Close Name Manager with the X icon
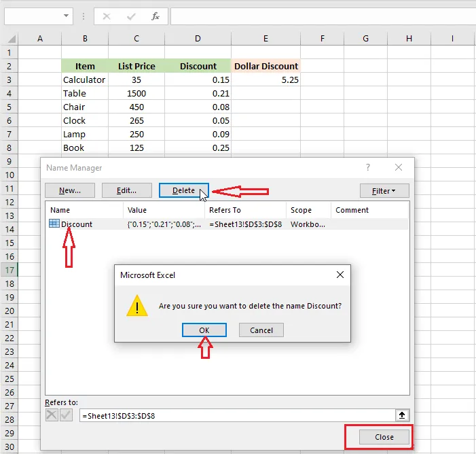 click(399, 167)
